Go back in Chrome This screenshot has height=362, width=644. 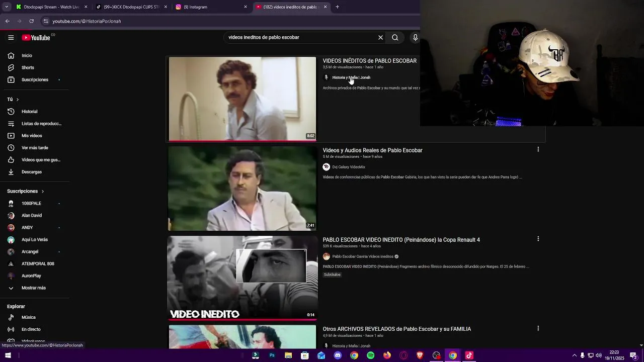[7, 21]
